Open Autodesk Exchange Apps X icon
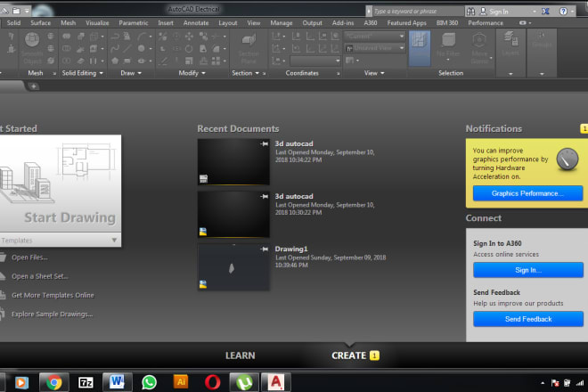Viewport: 588px width, 392px height. tap(545, 12)
